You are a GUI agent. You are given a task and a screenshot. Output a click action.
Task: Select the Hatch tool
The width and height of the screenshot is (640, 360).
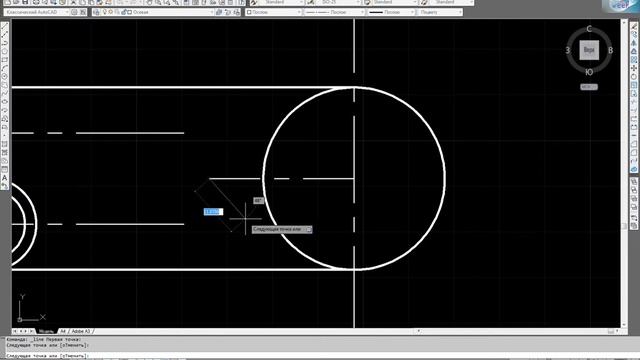click(4, 144)
